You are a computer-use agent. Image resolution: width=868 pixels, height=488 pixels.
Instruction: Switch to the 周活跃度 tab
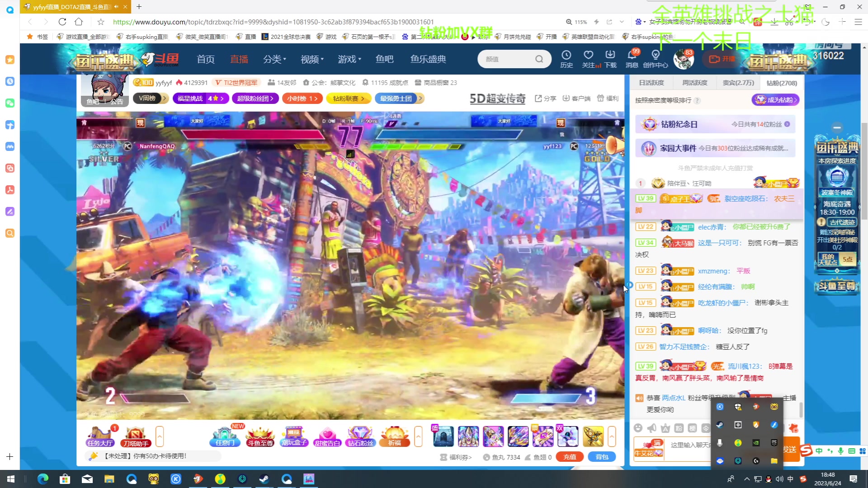pos(695,83)
